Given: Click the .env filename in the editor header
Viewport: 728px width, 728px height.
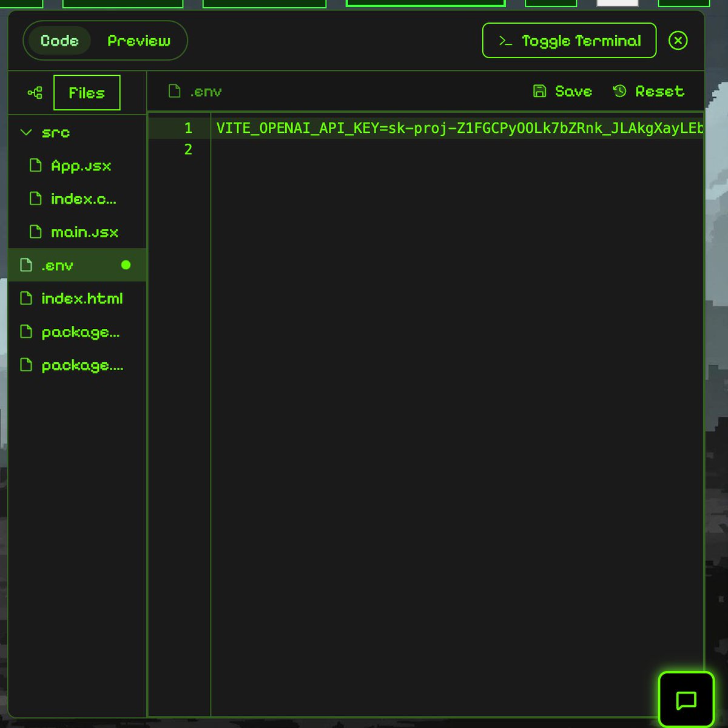Looking at the screenshot, I should 206,92.
